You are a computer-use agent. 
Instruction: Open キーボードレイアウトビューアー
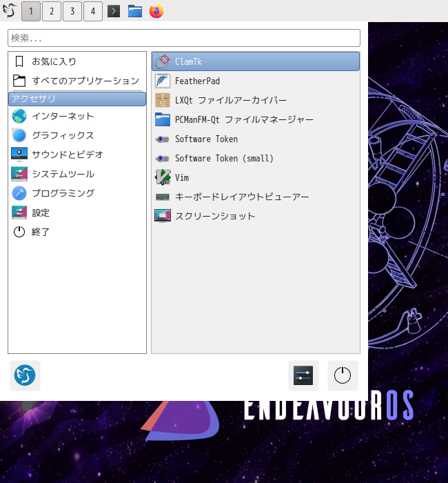point(256,197)
